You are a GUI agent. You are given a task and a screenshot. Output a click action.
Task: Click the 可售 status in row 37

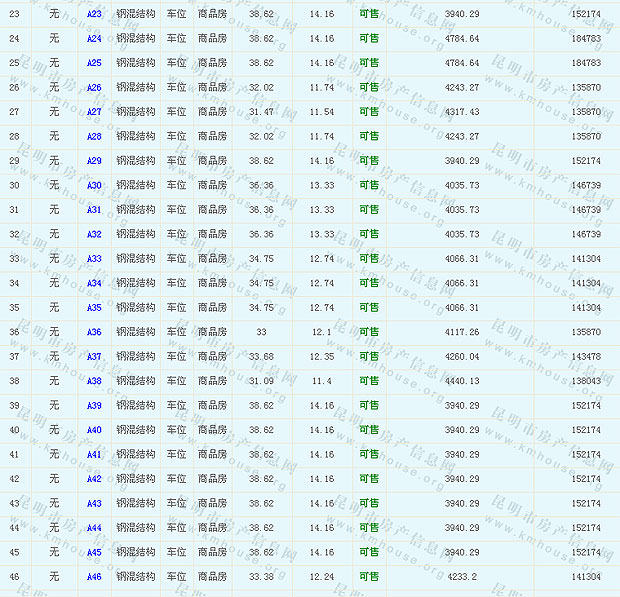click(369, 357)
